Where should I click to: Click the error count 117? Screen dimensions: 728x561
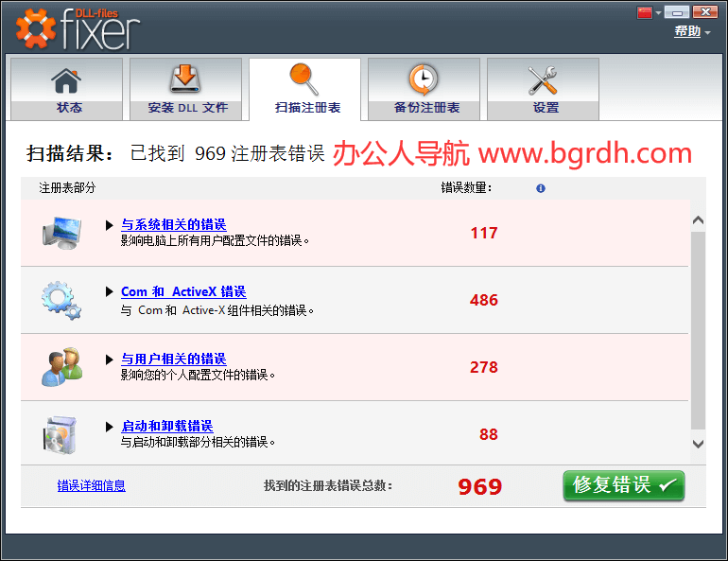[x=484, y=233]
